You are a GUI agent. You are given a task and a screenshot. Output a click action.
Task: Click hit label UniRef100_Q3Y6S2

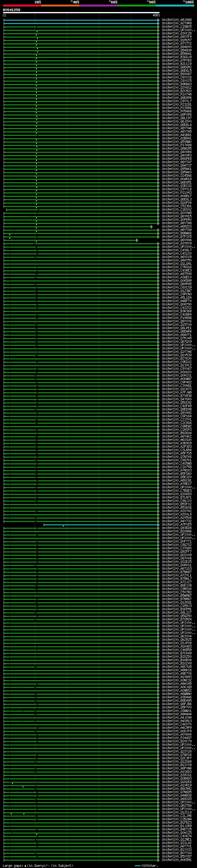[x=177, y=88]
